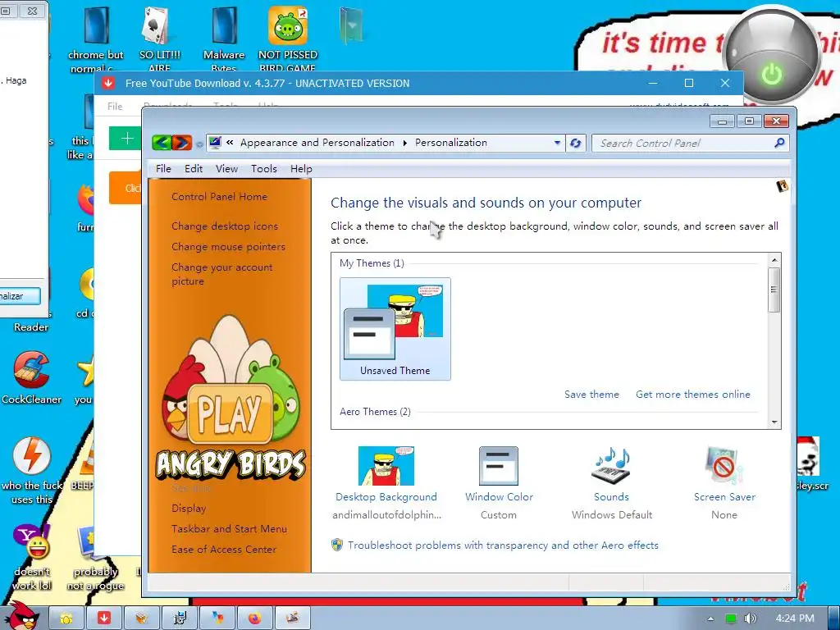The image size is (840, 630).
Task: Click the Free YouTube Download taskbar icon
Action: (104, 619)
